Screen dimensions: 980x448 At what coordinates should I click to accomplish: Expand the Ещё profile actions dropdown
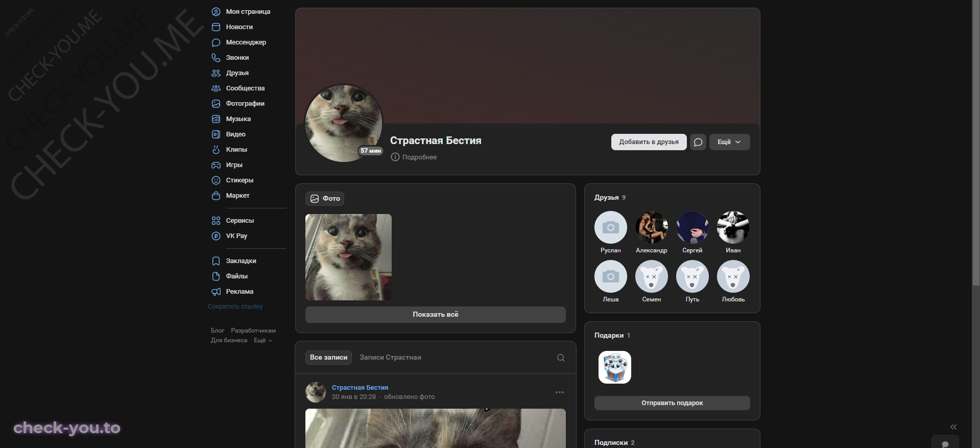point(729,142)
